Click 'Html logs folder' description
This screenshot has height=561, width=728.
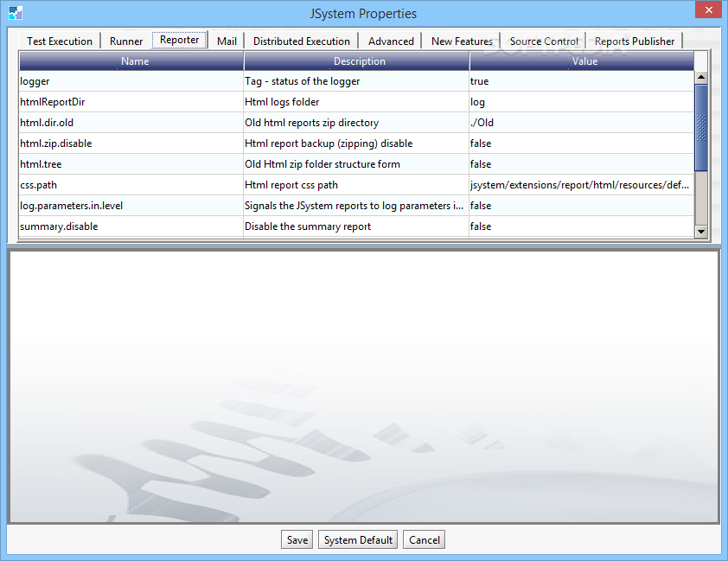(x=356, y=102)
